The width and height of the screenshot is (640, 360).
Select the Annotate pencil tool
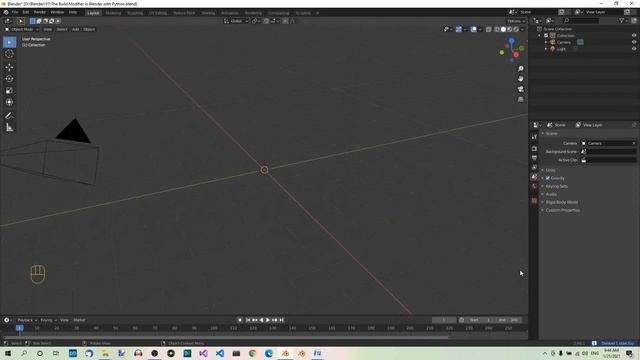pos(9,116)
